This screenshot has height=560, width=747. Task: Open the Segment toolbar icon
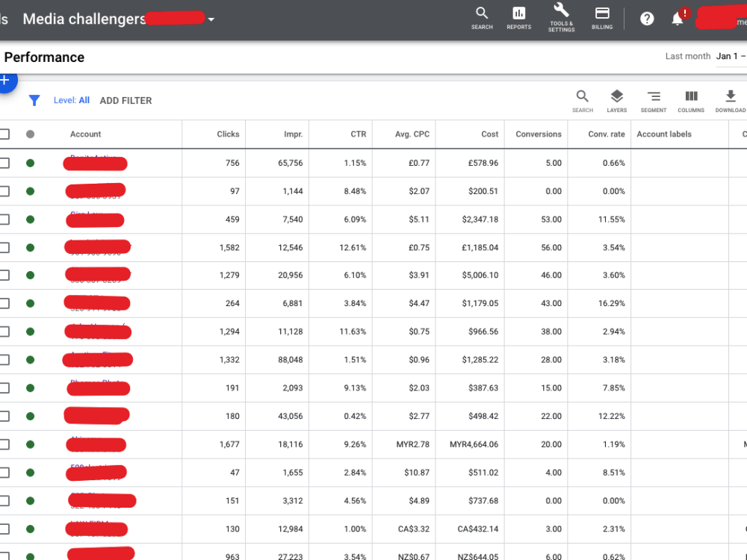pos(654,101)
